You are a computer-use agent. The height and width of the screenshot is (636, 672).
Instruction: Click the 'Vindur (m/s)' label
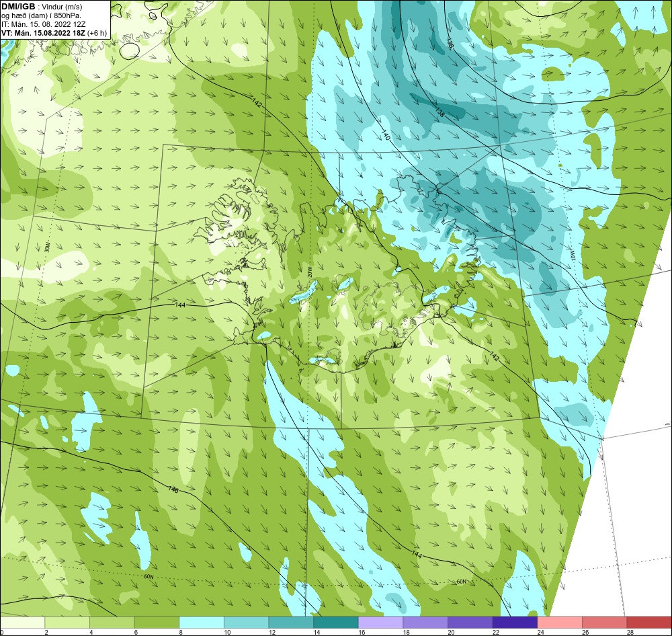(x=62, y=7)
